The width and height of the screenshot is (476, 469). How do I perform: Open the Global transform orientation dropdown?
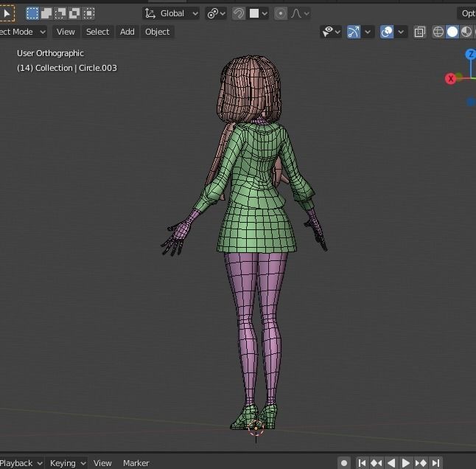tap(171, 13)
